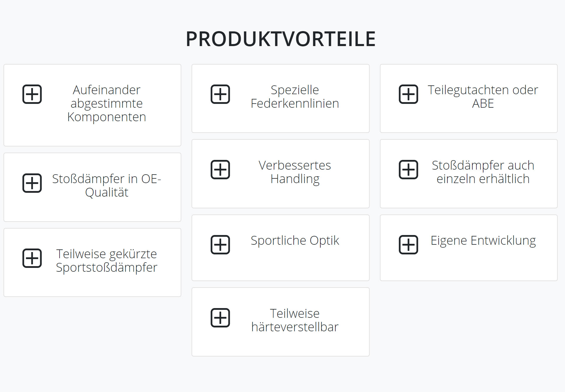Viewport: 565px width, 392px height.
Task: Open the Teilegutachten oder ABE text
Action: coord(483,97)
